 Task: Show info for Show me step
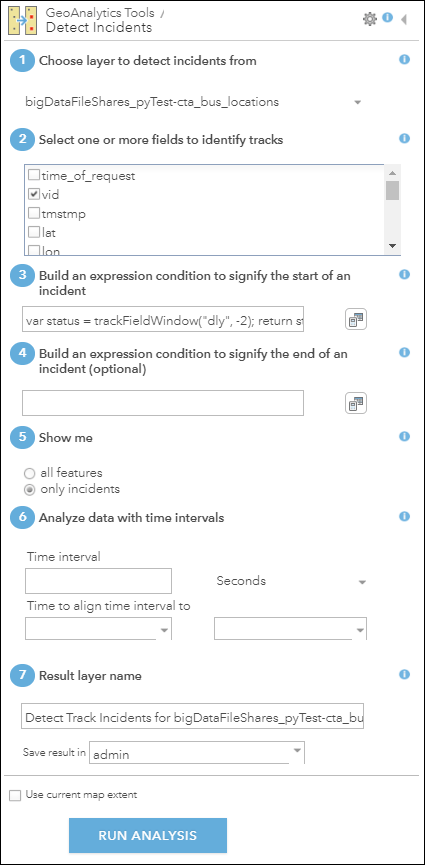[x=405, y=436]
